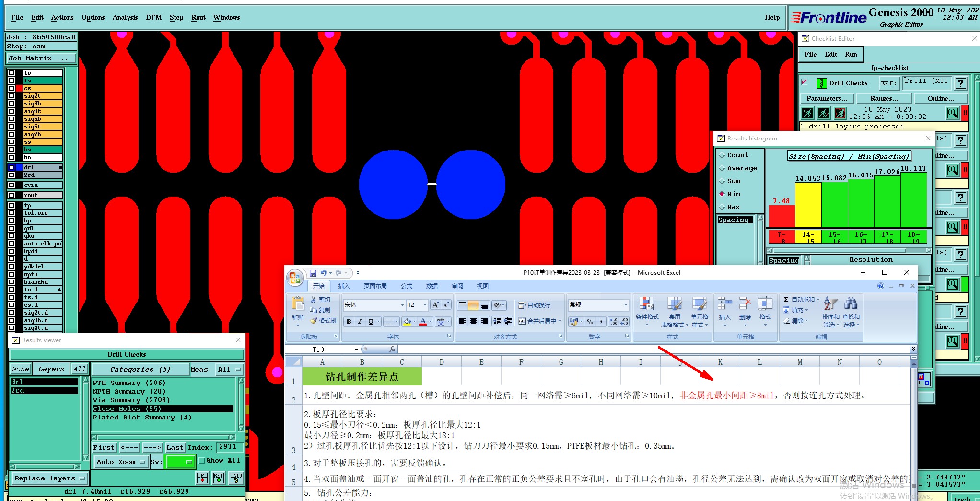The width and height of the screenshot is (980, 501).
Task: Click the Job Matrix button
Action: coord(41,58)
